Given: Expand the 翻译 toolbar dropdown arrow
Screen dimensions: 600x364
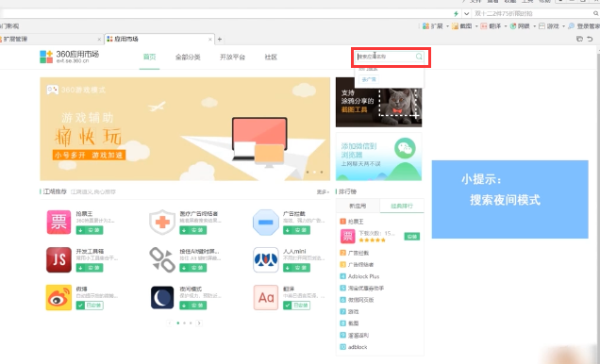Looking at the screenshot, I should [x=506, y=26].
